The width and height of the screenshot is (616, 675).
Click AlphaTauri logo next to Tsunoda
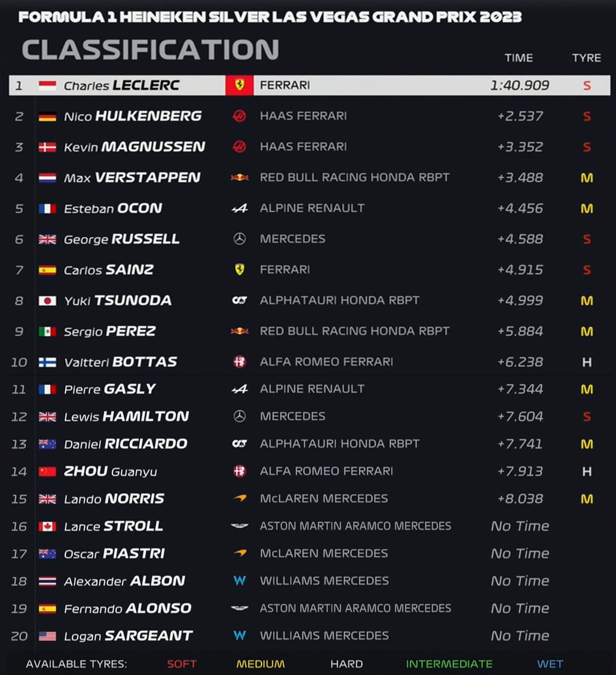tap(239, 300)
